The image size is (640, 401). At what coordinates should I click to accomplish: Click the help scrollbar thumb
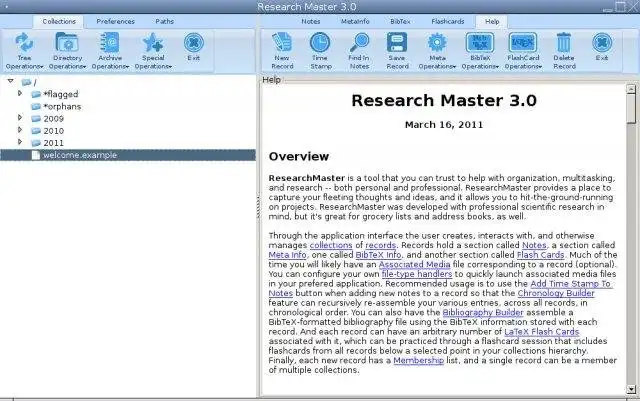click(631, 108)
